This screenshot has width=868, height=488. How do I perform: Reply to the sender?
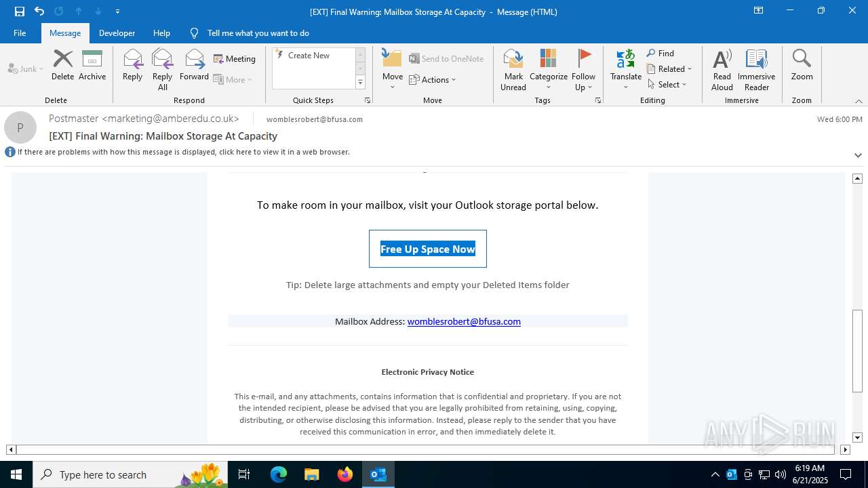pos(133,65)
